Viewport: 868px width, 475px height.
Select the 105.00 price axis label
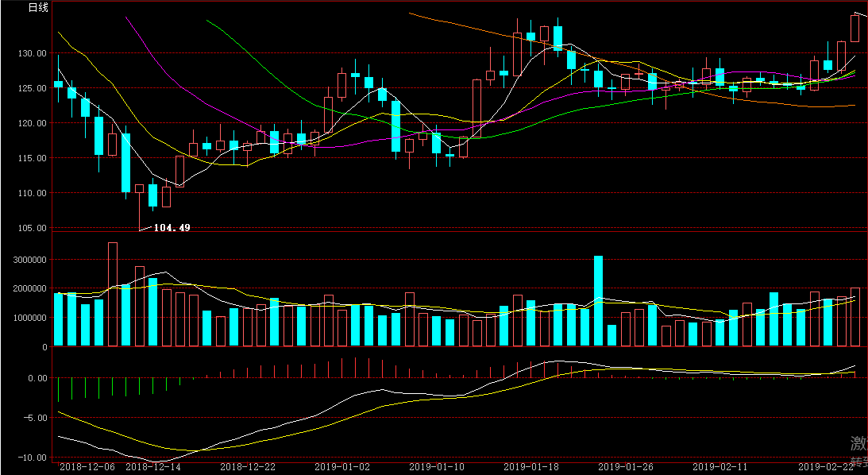click(33, 228)
